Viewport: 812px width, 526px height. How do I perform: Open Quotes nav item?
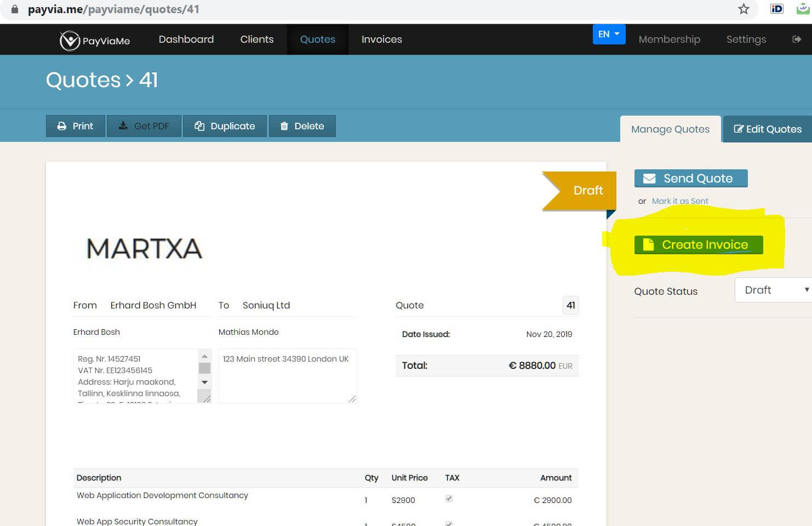click(318, 39)
